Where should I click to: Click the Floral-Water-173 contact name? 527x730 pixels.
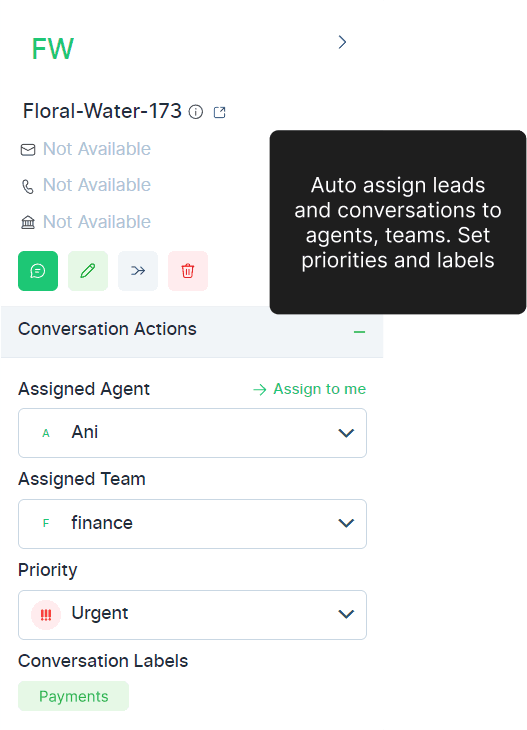point(102,111)
